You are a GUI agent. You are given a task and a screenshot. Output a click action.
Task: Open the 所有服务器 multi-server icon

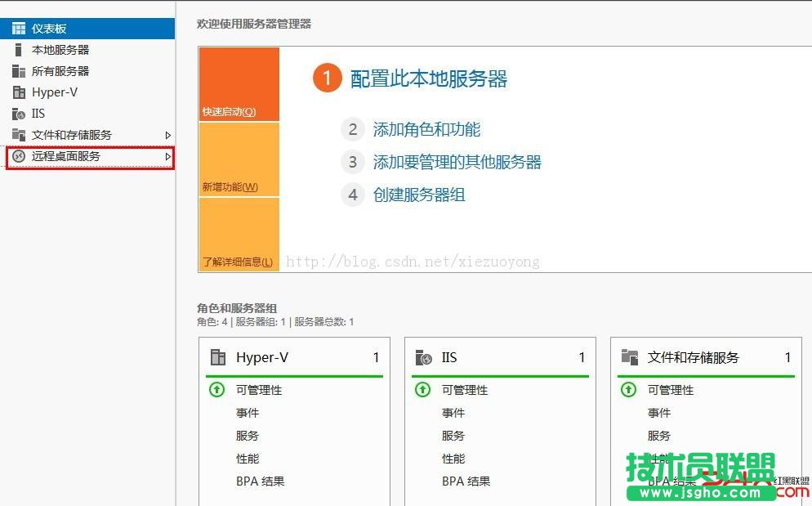click(x=17, y=70)
